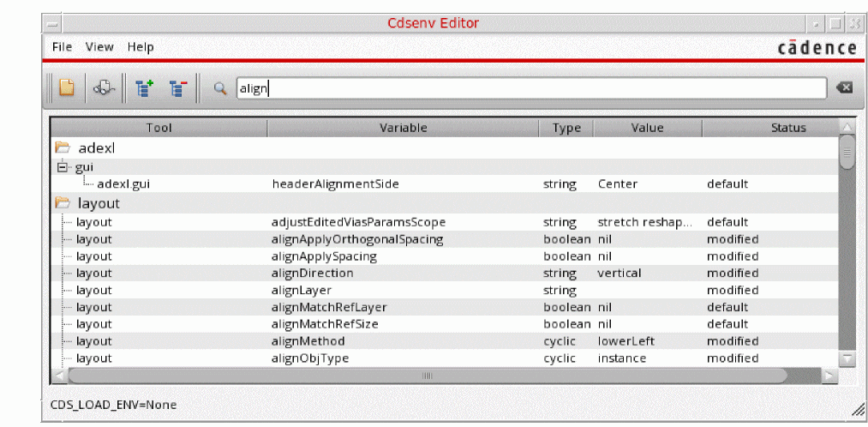Edit the instance value of alignObjType
The height and width of the screenshot is (427, 868).
[x=622, y=358]
